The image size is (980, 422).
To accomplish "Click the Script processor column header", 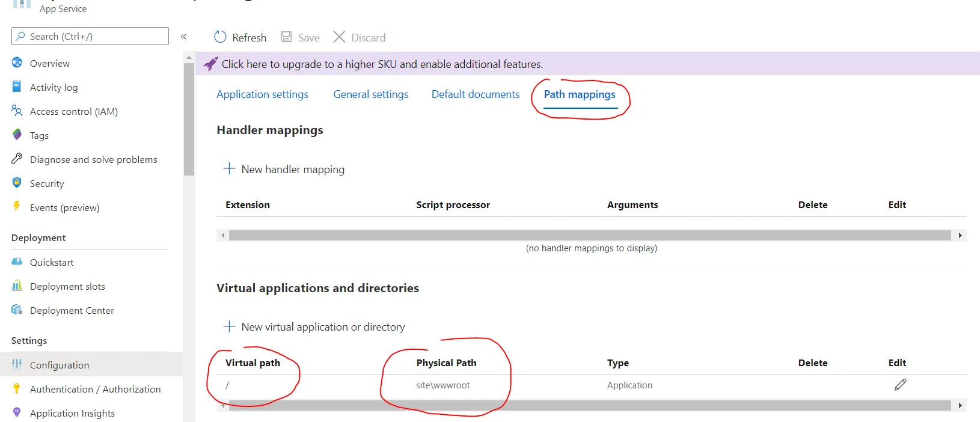I will point(453,204).
